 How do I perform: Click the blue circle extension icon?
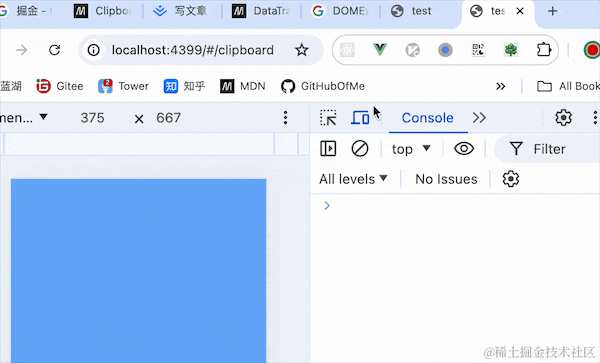click(445, 50)
